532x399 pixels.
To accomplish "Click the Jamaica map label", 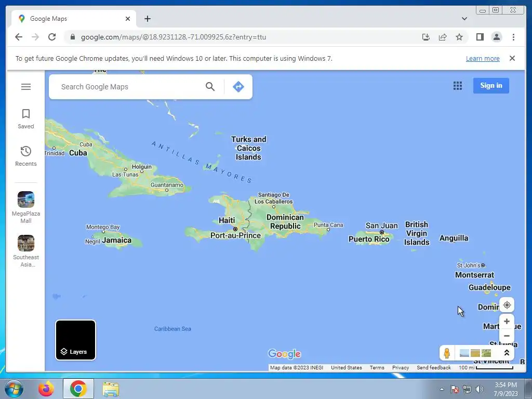I will point(117,240).
